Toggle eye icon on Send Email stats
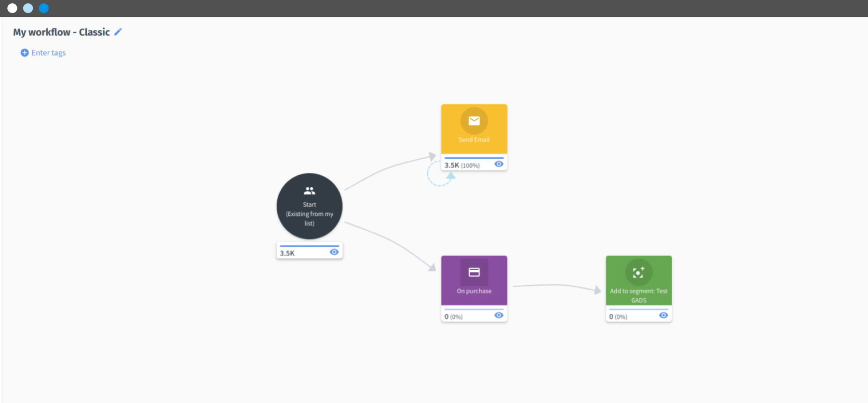 499,164
